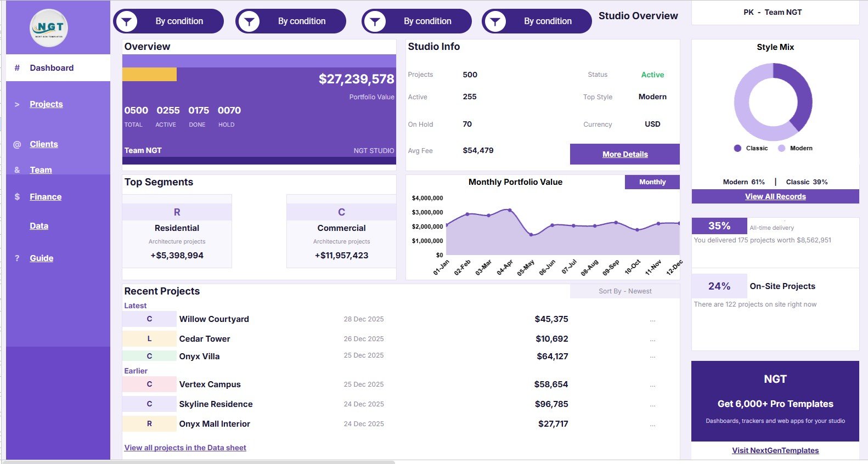This screenshot has height=464, width=868.
Task: Click the Style Mix donut chart
Action: (773, 102)
